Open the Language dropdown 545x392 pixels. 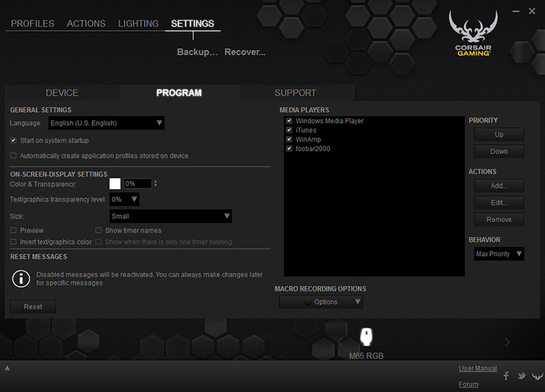[106, 123]
